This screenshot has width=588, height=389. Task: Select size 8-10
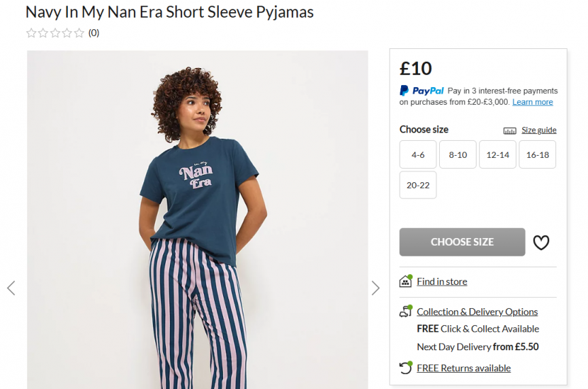pyautogui.click(x=457, y=154)
